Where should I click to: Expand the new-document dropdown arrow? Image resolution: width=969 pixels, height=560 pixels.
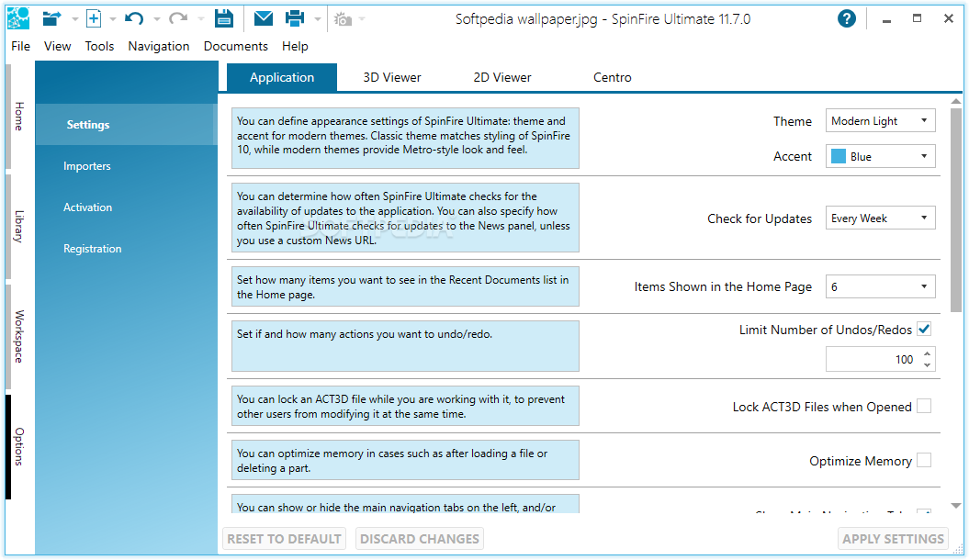point(112,19)
